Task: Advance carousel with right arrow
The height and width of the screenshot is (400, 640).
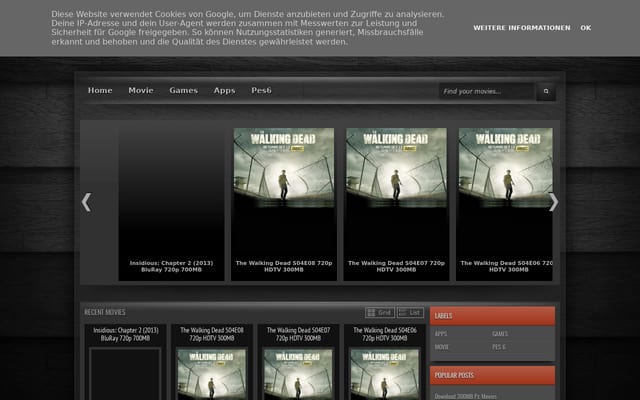Action: (553, 202)
